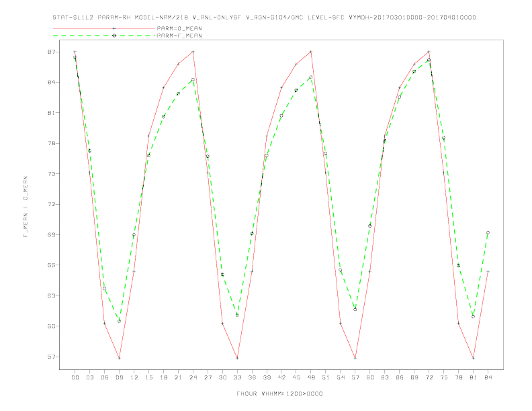The height and width of the screenshot is (411, 532).
Task: Click the y-axis tick label 72
Action: 52,204
